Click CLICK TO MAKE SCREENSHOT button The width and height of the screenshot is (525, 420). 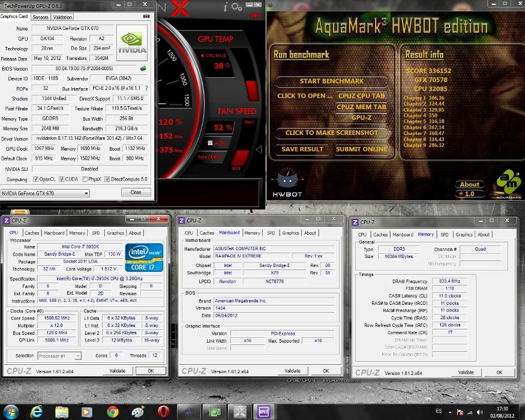tap(331, 133)
